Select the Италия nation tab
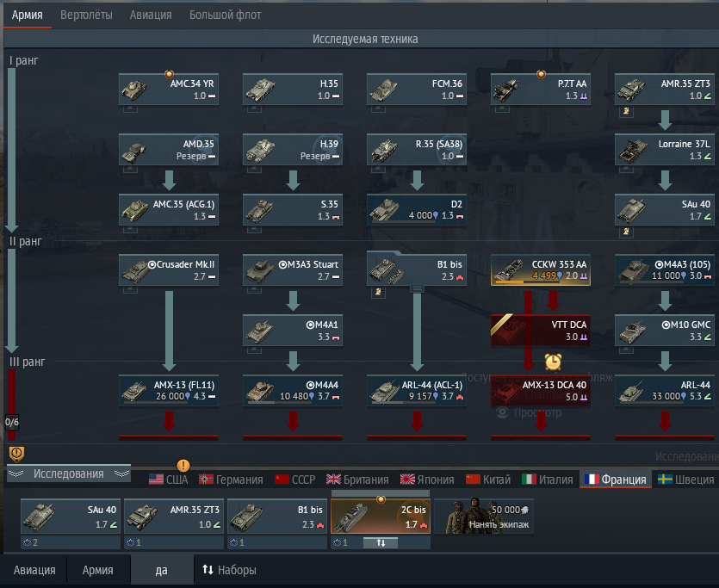719x588 pixels. pos(547,480)
